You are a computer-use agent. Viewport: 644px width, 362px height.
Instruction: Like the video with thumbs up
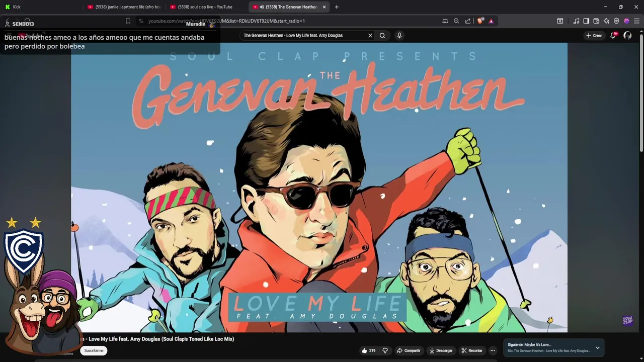click(x=368, y=350)
